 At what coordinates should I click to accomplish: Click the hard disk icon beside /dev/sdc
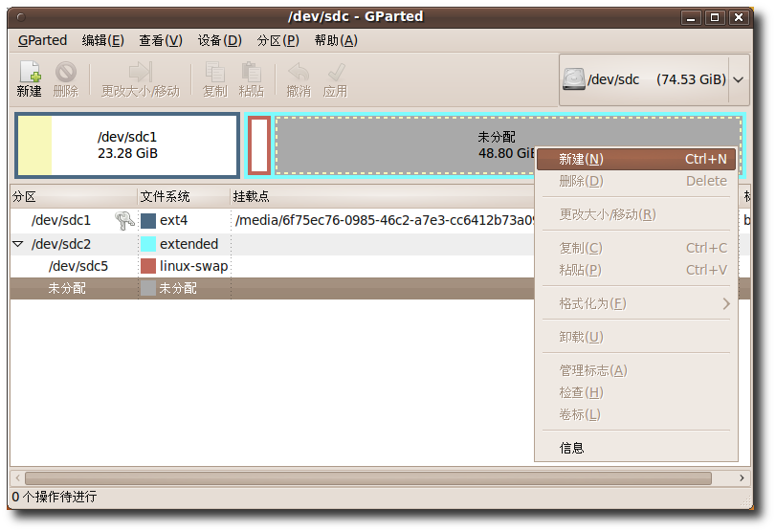tap(574, 79)
